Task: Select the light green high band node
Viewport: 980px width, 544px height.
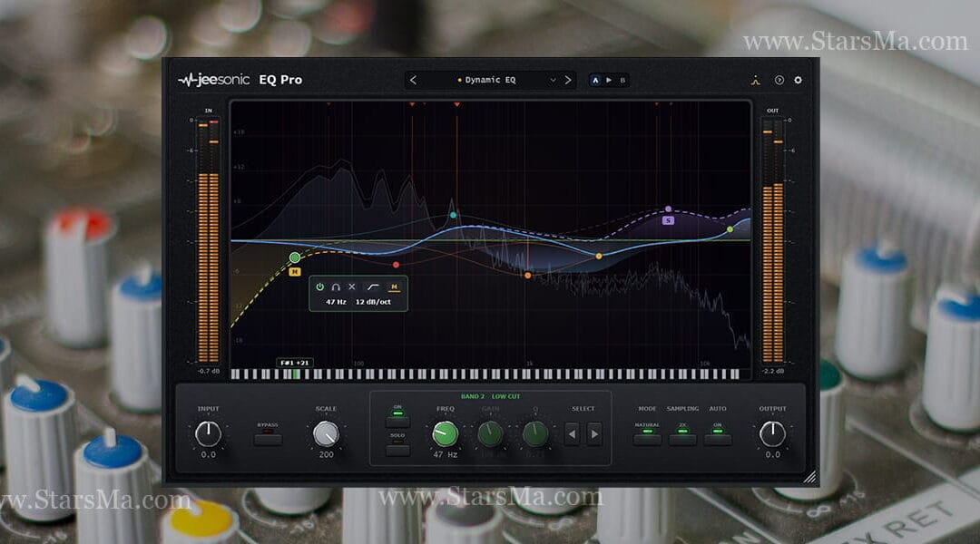Action: coord(730,230)
